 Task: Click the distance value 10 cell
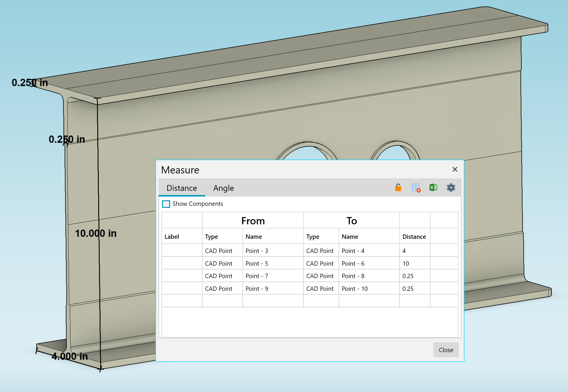(x=415, y=263)
